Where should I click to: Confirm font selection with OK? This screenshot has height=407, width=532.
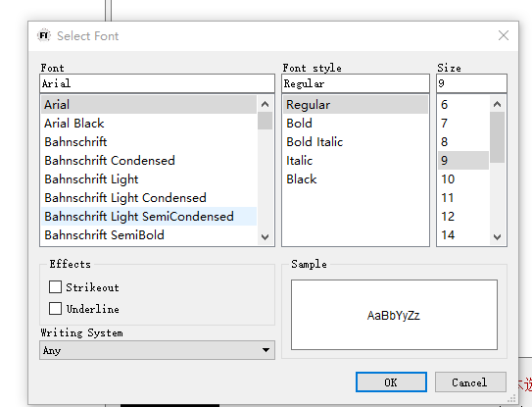pyautogui.click(x=391, y=382)
